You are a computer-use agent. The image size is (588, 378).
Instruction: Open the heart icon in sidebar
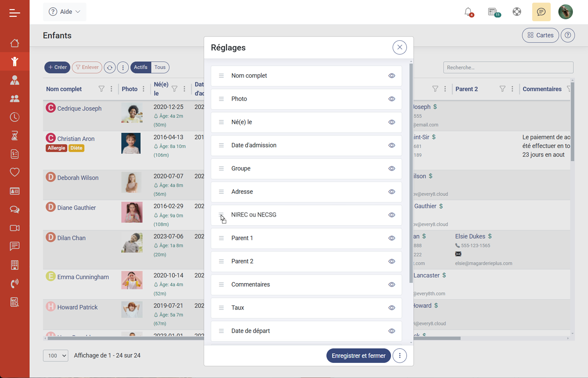[x=15, y=172]
